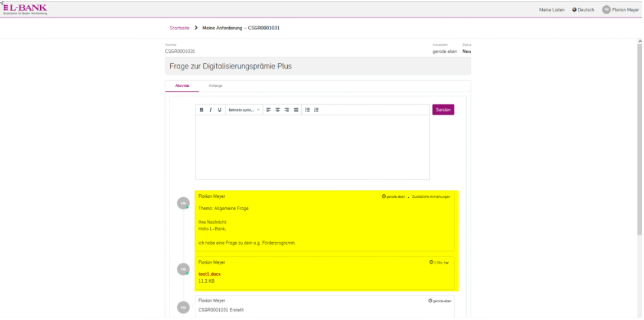The image size is (644, 320).
Task: Justify the message text
Action: point(296,110)
